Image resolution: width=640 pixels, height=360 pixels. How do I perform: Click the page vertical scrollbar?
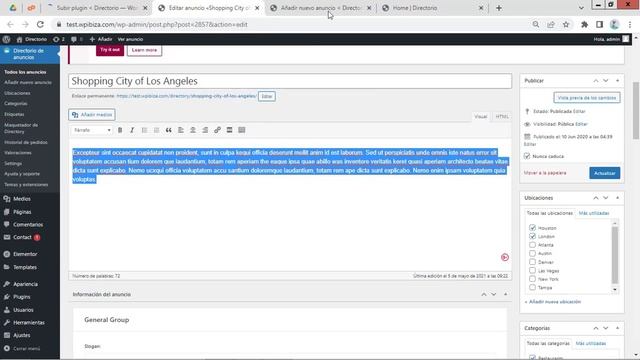click(636, 110)
